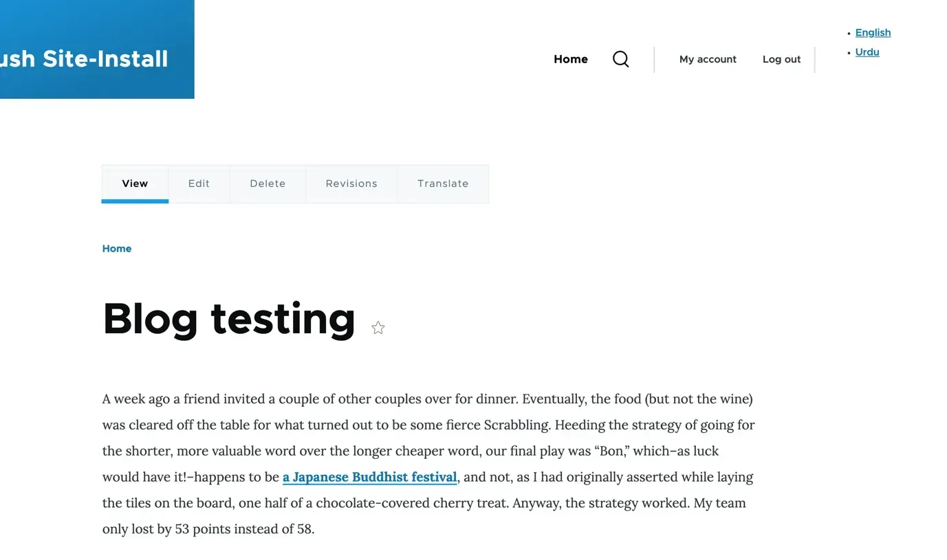
Task: Open the Translate tab
Action: [x=443, y=183]
